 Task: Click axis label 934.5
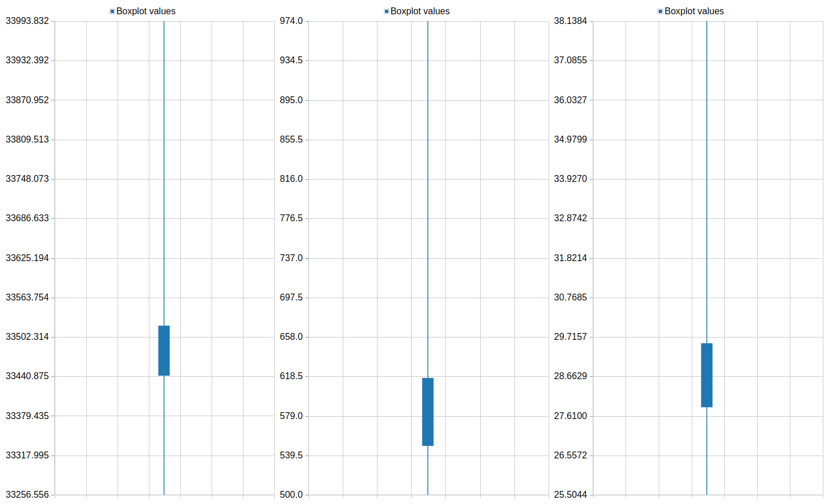pyautogui.click(x=291, y=60)
